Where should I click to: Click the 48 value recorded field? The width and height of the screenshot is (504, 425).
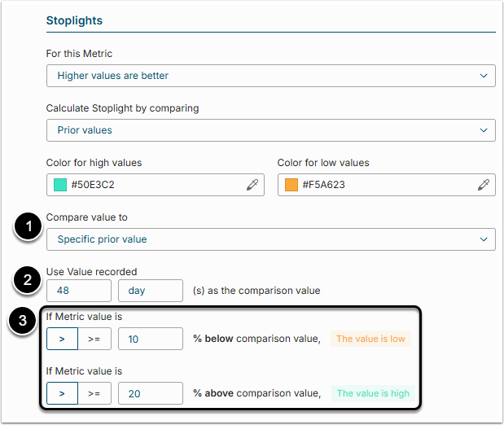click(x=78, y=291)
